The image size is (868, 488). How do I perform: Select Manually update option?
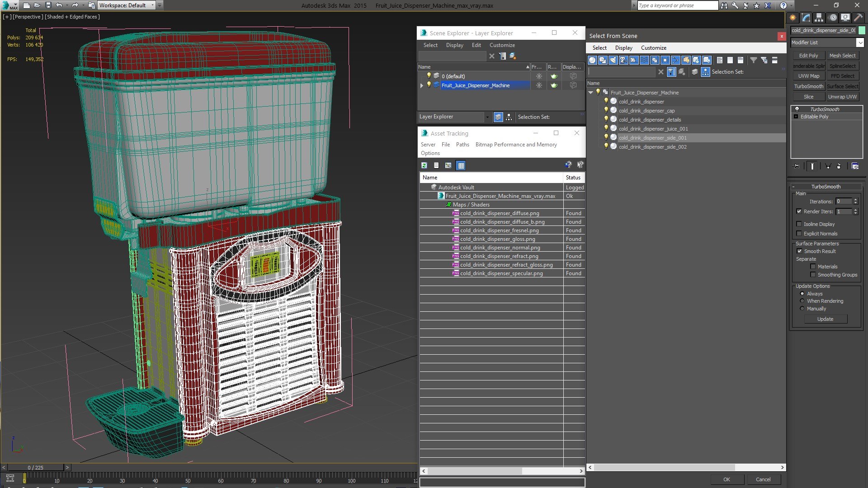point(802,309)
